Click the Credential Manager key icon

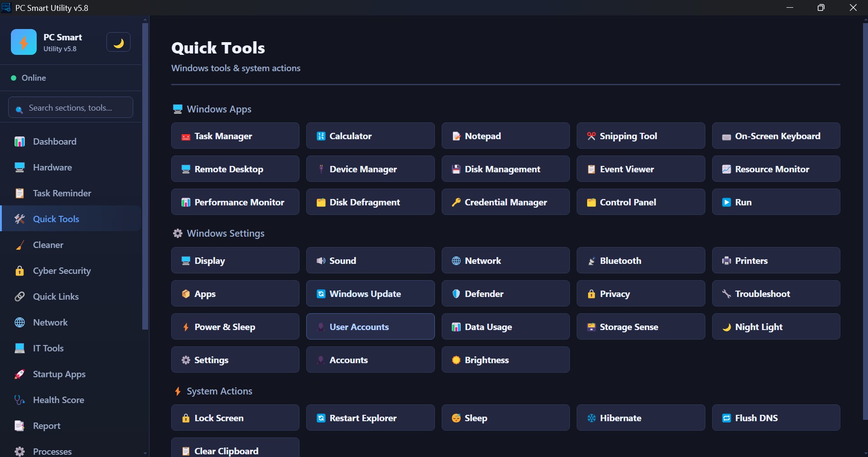(x=456, y=202)
